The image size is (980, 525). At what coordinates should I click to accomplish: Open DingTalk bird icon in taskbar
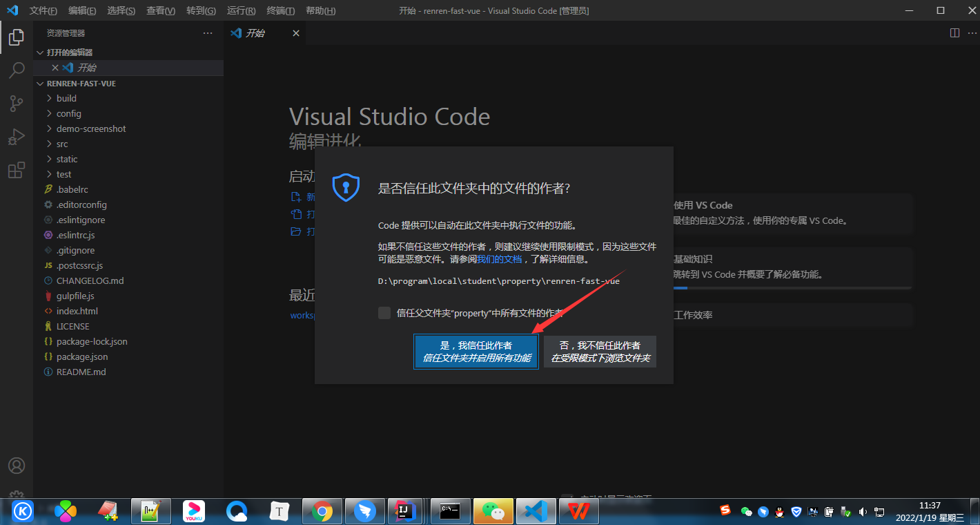coord(365,511)
